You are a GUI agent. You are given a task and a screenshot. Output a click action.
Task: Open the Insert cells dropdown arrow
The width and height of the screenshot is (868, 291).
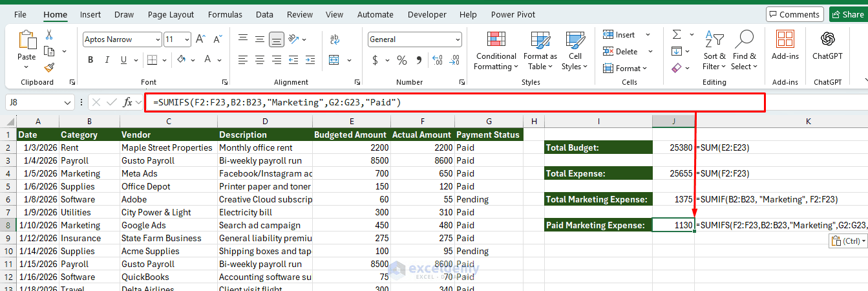(648, 35)
